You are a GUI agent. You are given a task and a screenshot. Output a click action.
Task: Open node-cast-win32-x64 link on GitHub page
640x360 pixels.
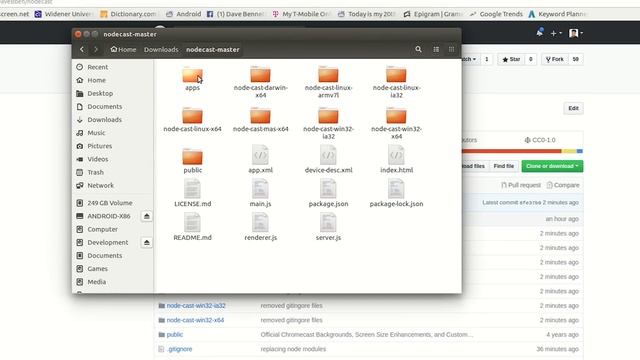point(195,320)
